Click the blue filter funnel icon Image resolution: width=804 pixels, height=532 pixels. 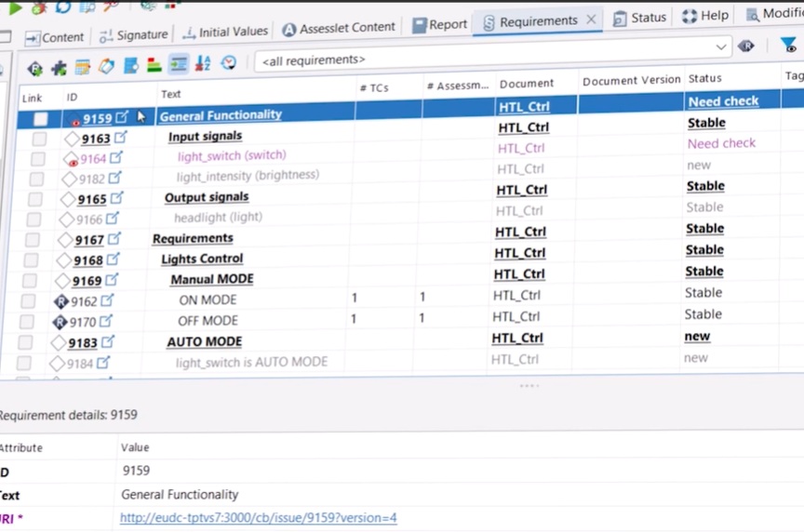(788, 45)
